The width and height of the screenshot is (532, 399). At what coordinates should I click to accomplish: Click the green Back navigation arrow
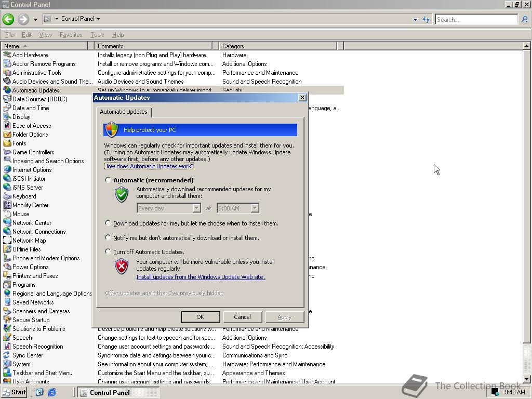point(8,19)
